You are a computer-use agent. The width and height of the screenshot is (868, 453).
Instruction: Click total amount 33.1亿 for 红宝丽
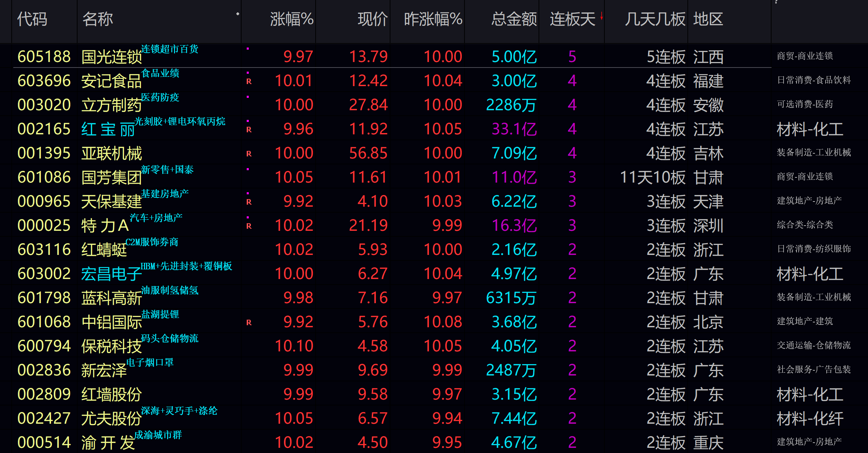coord(514,129)
